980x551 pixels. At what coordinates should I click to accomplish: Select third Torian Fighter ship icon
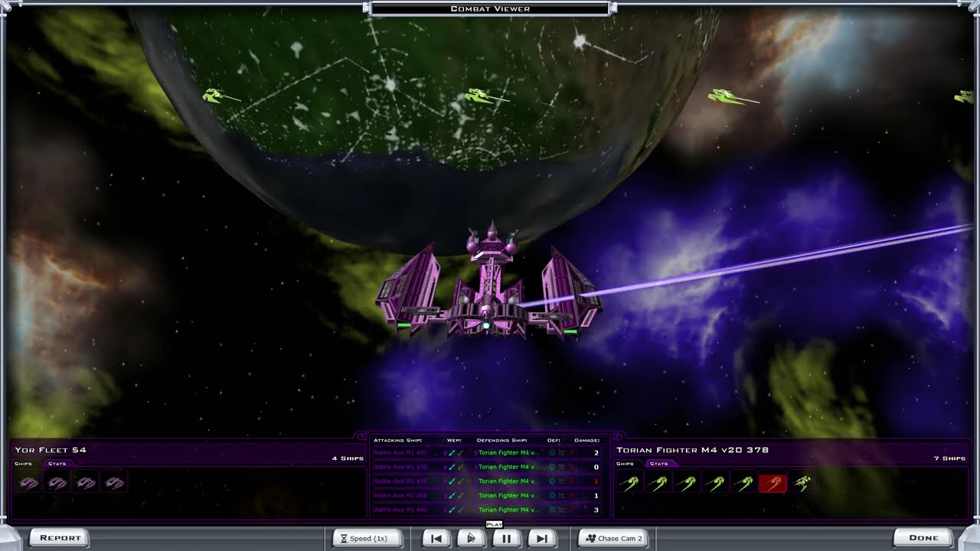pos(687,483)
